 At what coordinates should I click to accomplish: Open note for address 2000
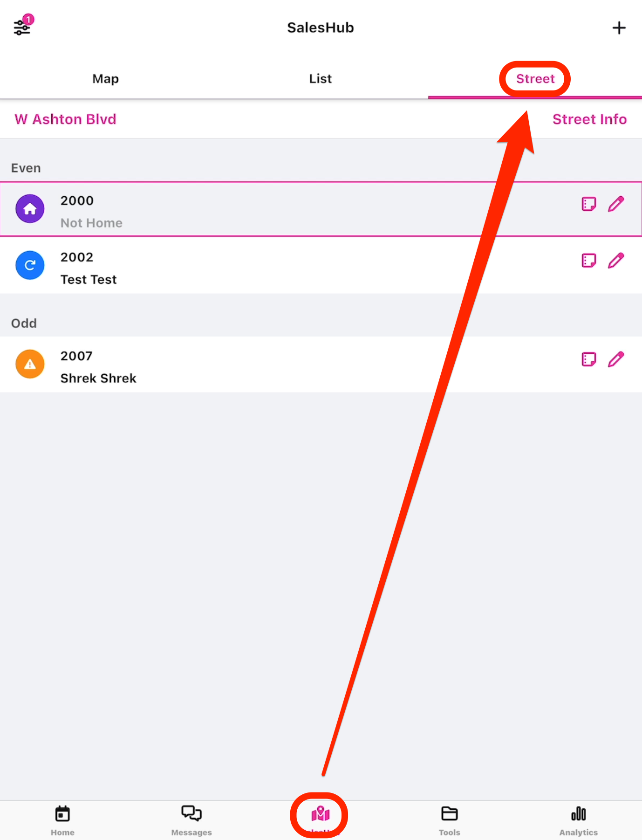(589, 204)
